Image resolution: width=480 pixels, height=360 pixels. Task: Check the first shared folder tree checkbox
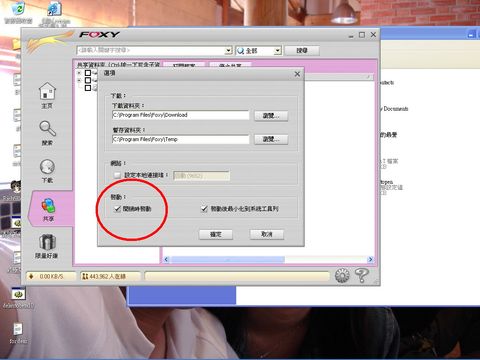pos(88,73)
